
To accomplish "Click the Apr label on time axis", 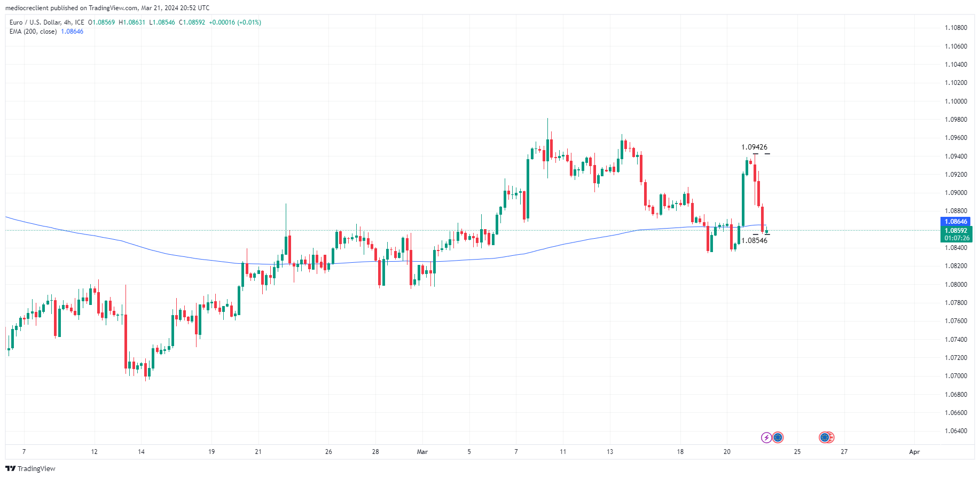I will pos(914,452).
